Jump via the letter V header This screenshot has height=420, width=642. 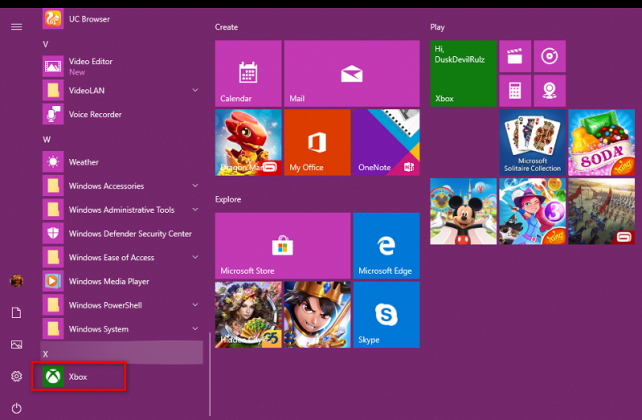click(45, 44)
